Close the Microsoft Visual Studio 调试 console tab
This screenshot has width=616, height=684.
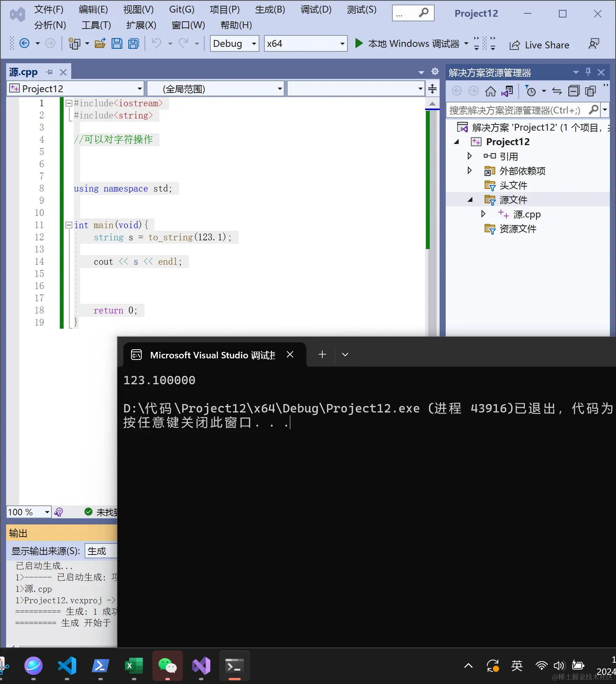290,355
